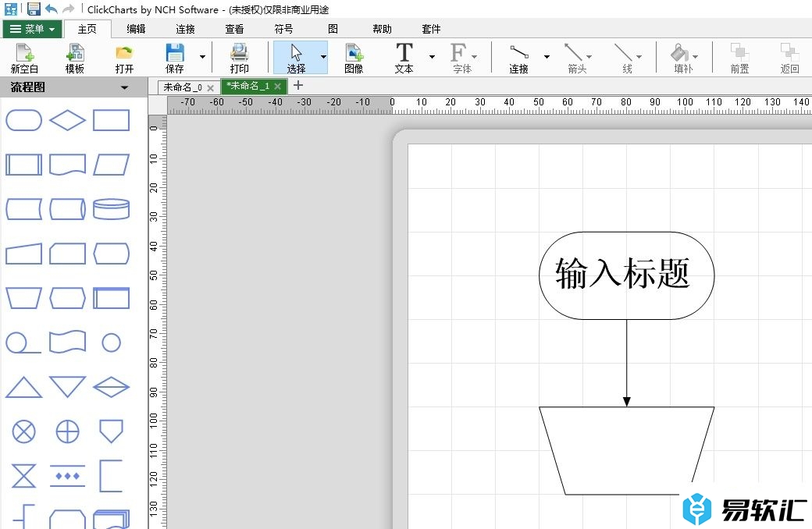Pick the OR circle with plus shape
The image size is (812, 529).
[67, 431]
